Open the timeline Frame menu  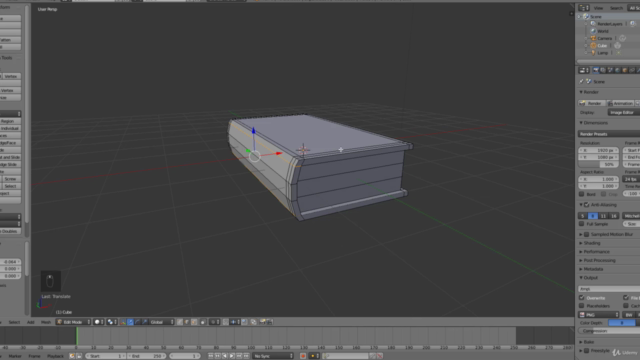click(34, 356)
